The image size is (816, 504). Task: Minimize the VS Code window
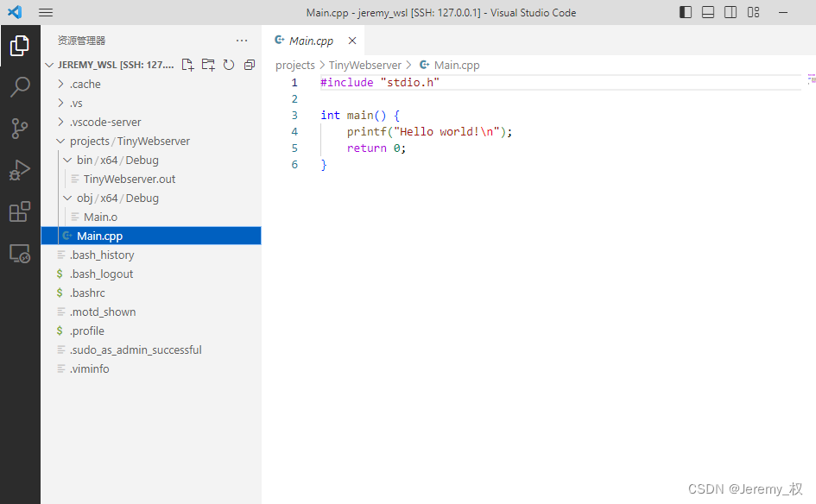click(x=782, y=12)
